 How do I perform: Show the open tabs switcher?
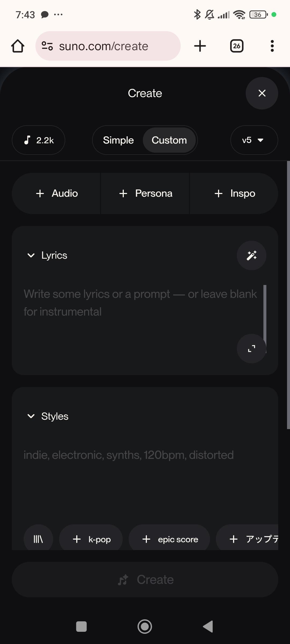pos(237,46)
